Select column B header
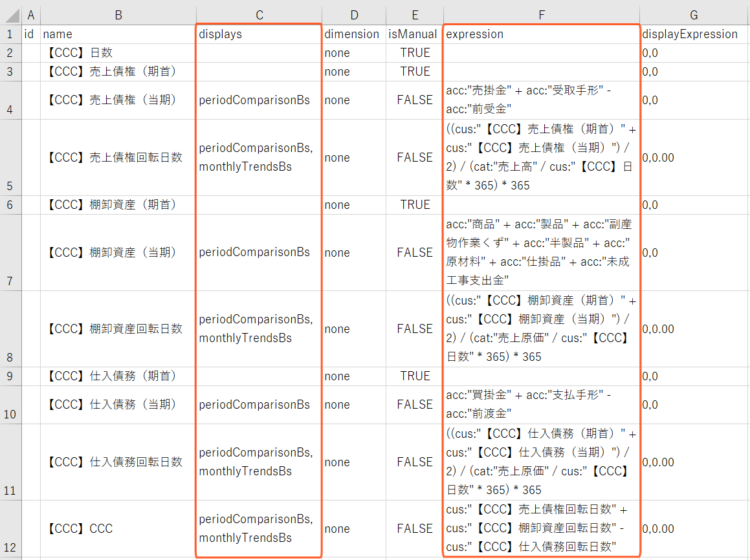 tap(118, 16)
